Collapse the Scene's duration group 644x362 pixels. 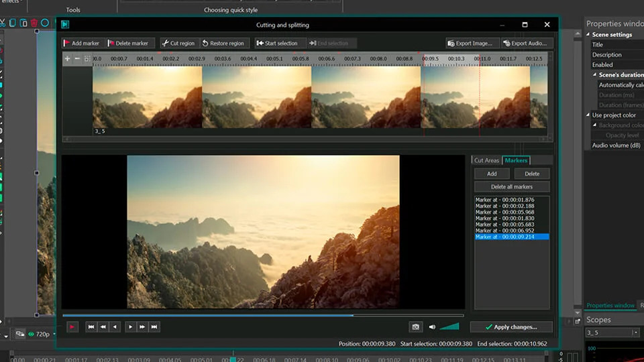pos(595,74)
